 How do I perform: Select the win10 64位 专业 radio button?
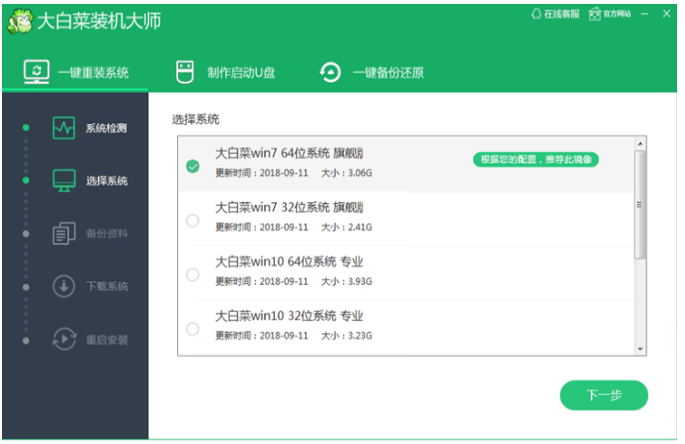pos(193,275)
